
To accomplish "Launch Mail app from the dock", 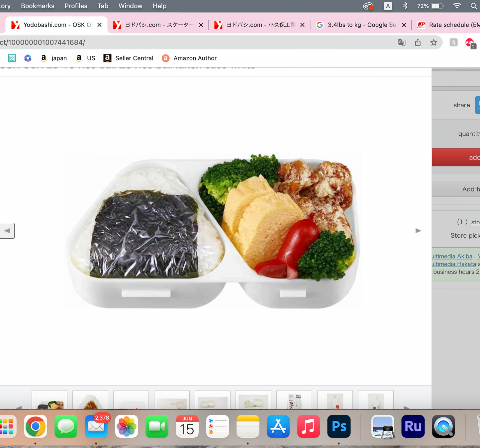I will [96, 426].
